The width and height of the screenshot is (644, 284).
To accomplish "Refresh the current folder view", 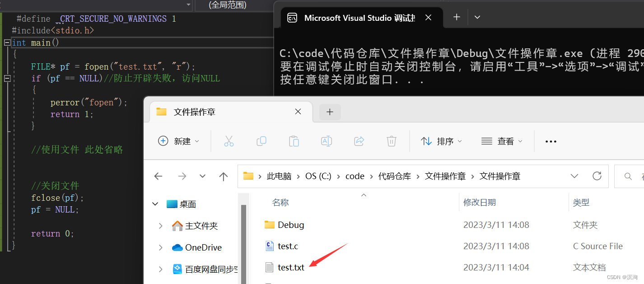I will point(597,176).
